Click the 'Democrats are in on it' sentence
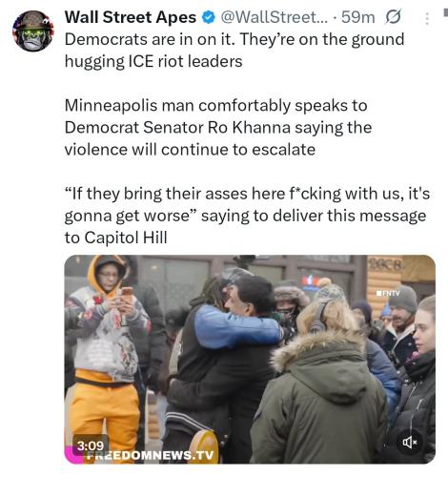The height and width of the screenshot is (477, 448). tap(150, 40)
